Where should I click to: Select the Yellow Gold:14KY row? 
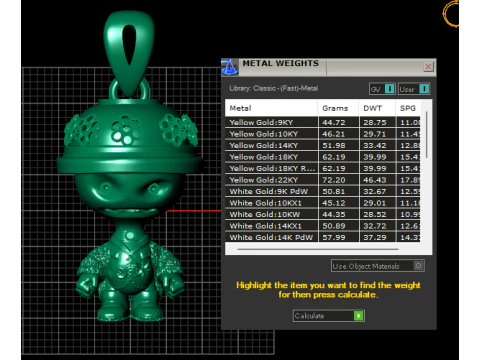[323, 145]
